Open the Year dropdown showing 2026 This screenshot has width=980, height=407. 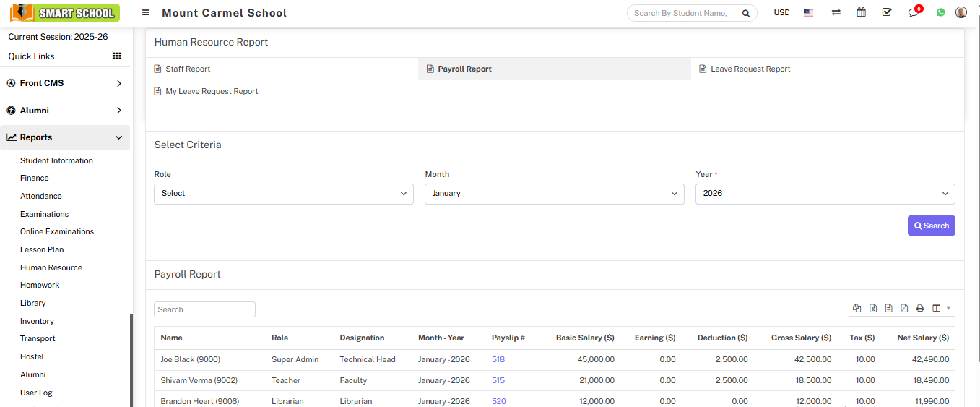pos(825,194)
